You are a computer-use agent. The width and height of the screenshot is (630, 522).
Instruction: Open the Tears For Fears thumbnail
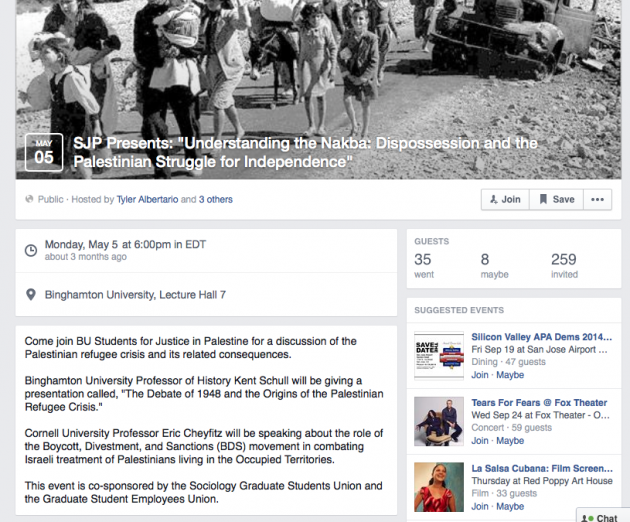pyautogui.click(x=439, y=422)
